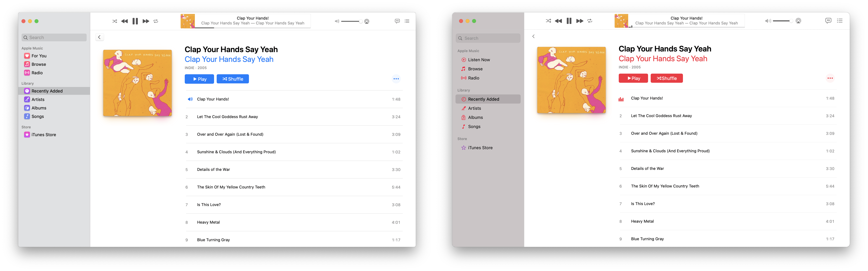Image resolution: width=868 pixels, height=271 pixels.
Task: Skip to previous track in left window
Action: pos(124,21)
